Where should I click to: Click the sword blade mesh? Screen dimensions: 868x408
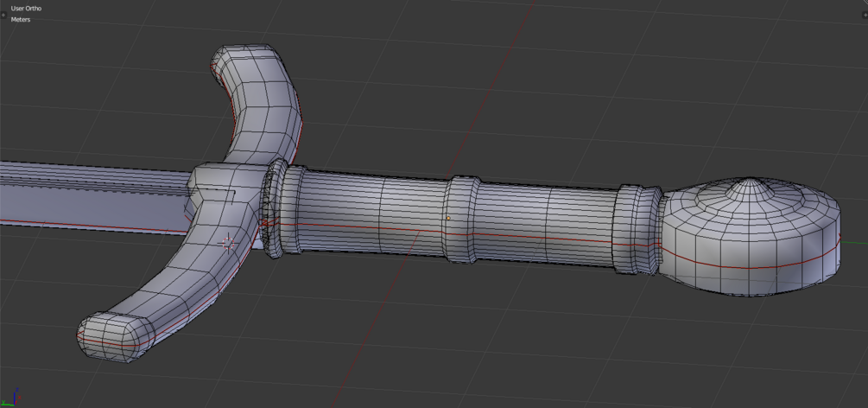point(94,197)
